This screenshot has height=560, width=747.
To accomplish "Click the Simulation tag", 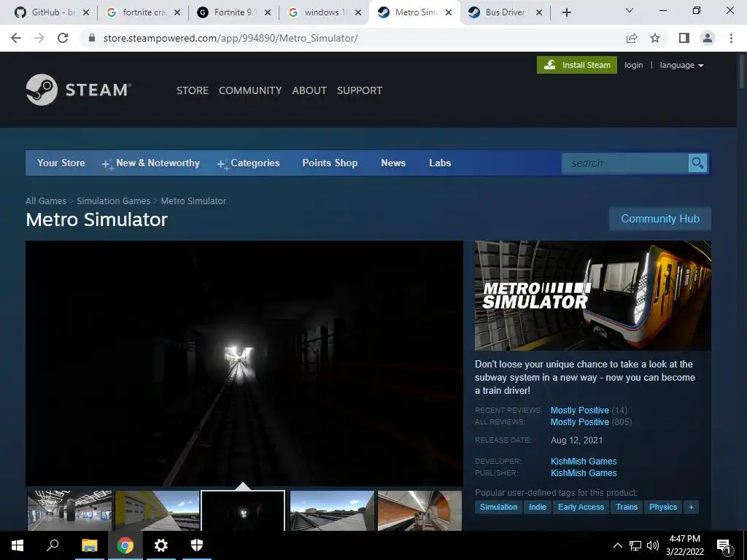I will tap(498, 507).
